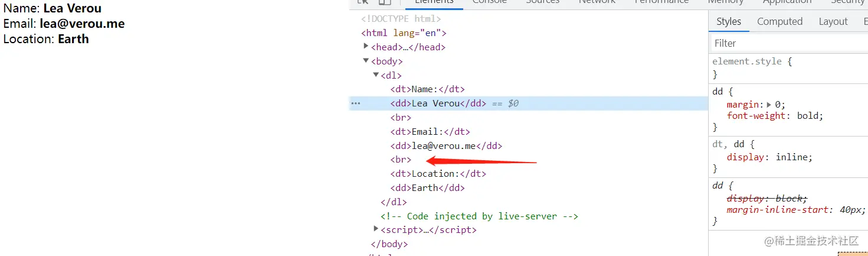
Task: Select the <dd>lea@verou.me</dd> node
Action: point(446,146)
